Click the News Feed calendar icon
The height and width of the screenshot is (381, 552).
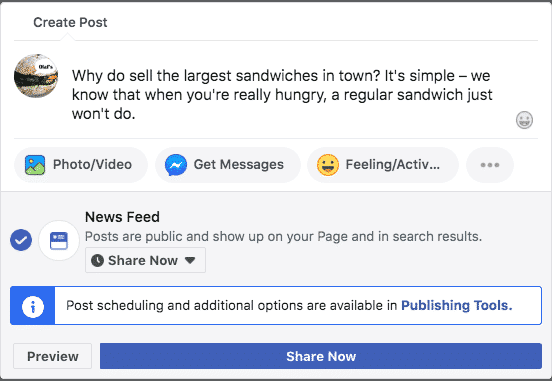[59, 241]
